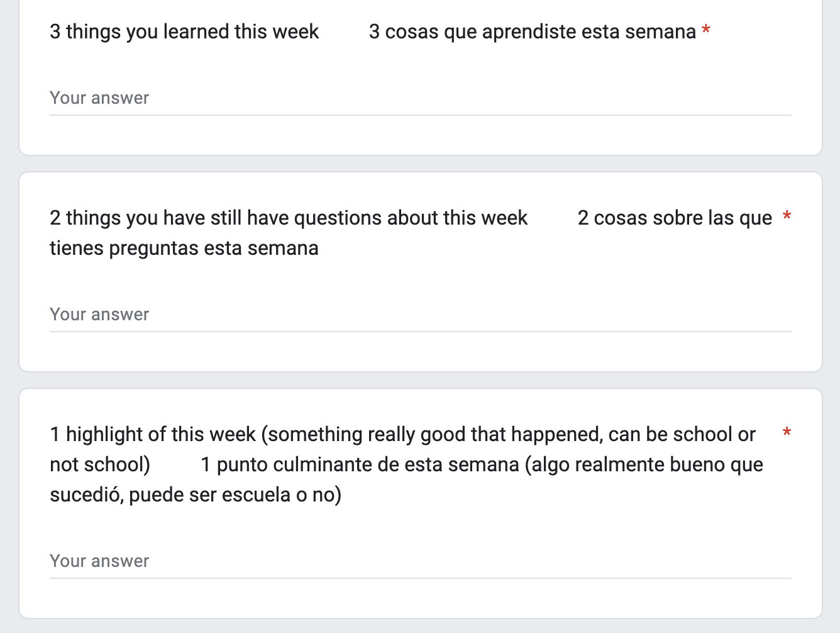Viewport: 840px width, 633px height.
Task: Click the red asterisk beside '2 cosas sobre las que'
Action: pyautogui.click(x=787, y=217)
